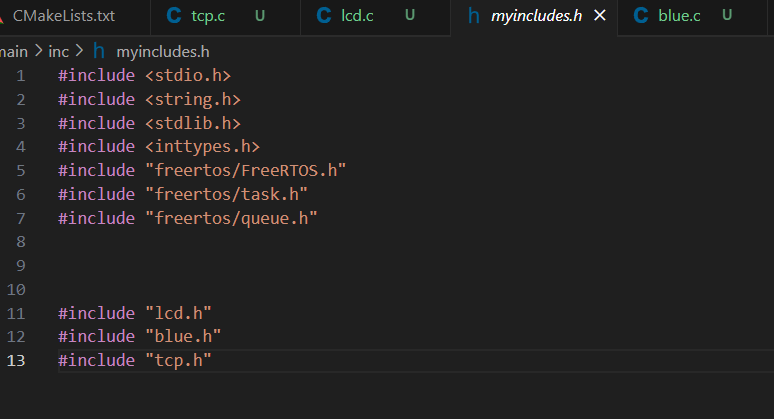Click line number 10 in the gutter
The image size is (774, 419).
tap(16, 290)
